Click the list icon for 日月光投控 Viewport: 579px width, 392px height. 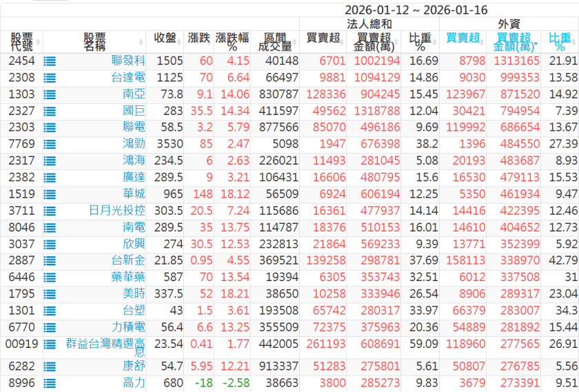[50, 211]
